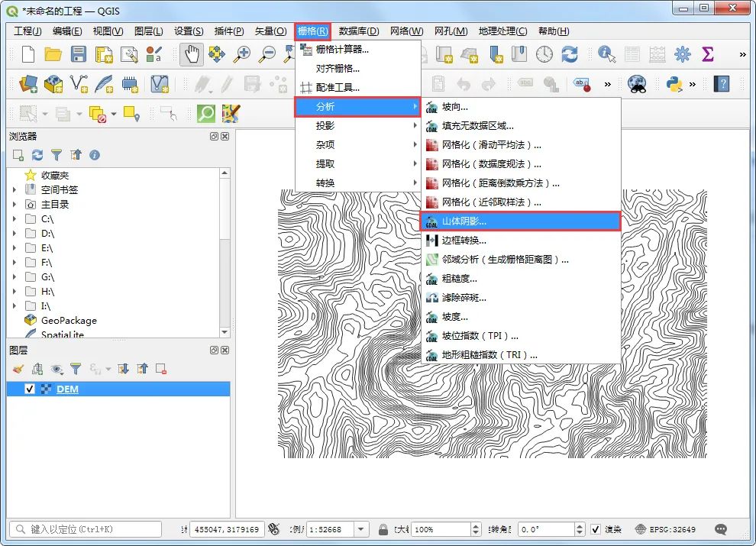The height and width of the screenshot is (546, 756).
Task: Choose Hillshade from Analysis submenu
Action: [x=520, y=221]
